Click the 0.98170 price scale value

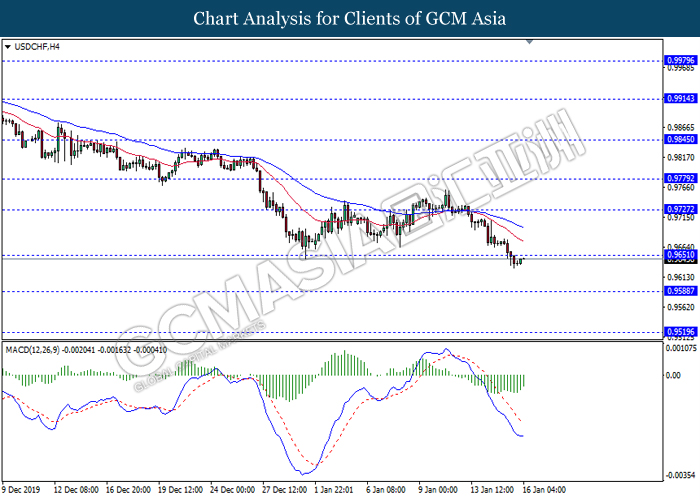pyautogui.click(x=681, y=158)
